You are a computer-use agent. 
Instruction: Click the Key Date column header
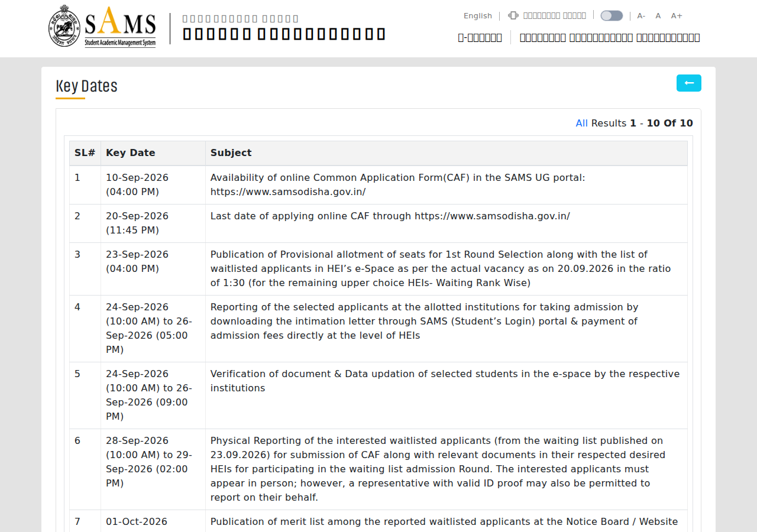pyautogui.click(x=153, y=153)
